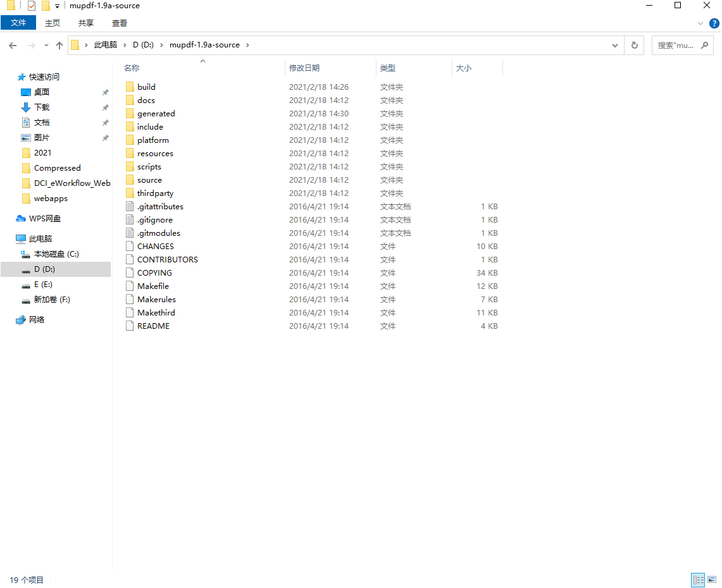Select the docs folder icon
The width and height of the screenshot is (722, 588).
pyautogui.click(x=130, y=100)
